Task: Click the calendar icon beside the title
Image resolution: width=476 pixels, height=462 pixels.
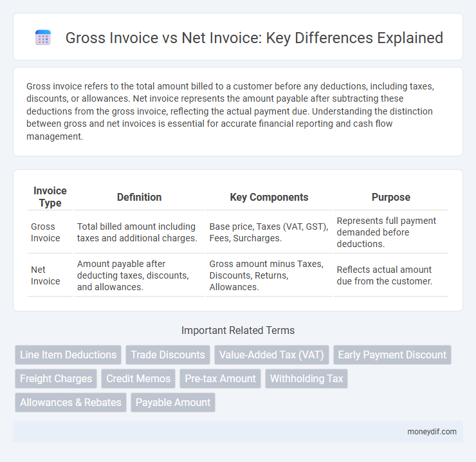Action: click(x=43, y=38)
